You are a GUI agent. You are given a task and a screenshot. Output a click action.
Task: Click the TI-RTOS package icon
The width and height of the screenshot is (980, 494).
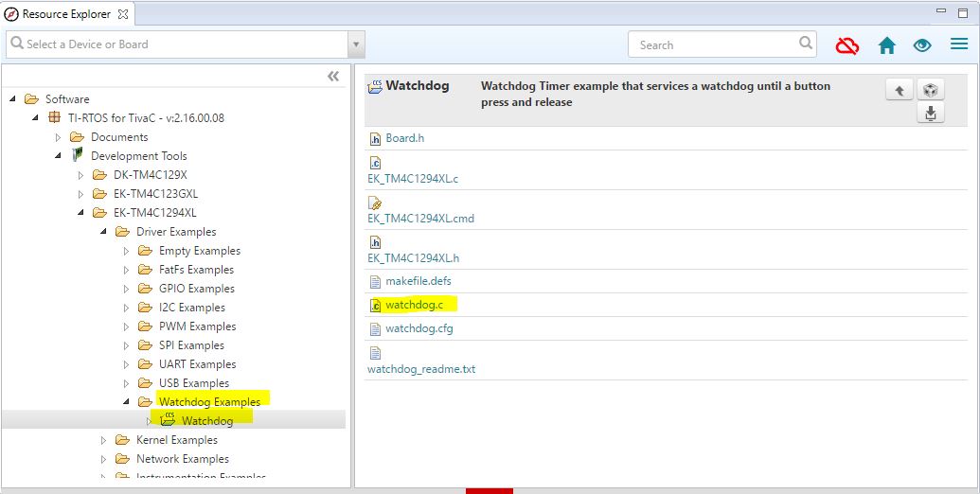[55, 117]
